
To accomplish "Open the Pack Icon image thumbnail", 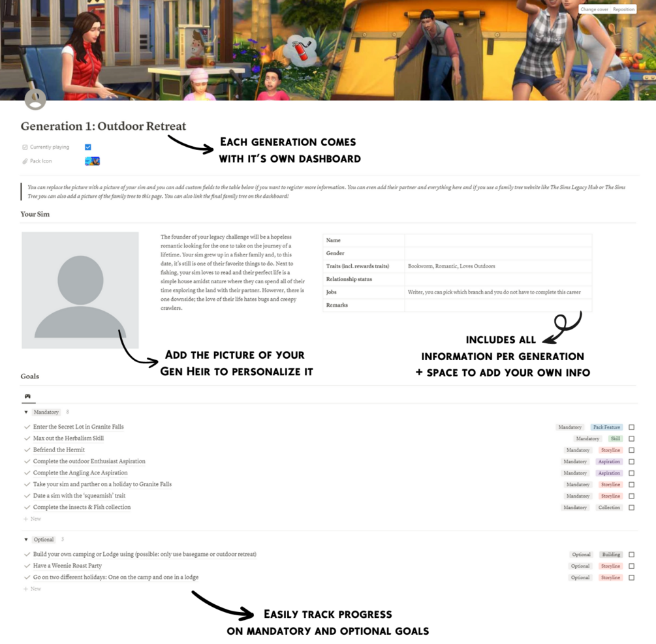I will [92, 161].
